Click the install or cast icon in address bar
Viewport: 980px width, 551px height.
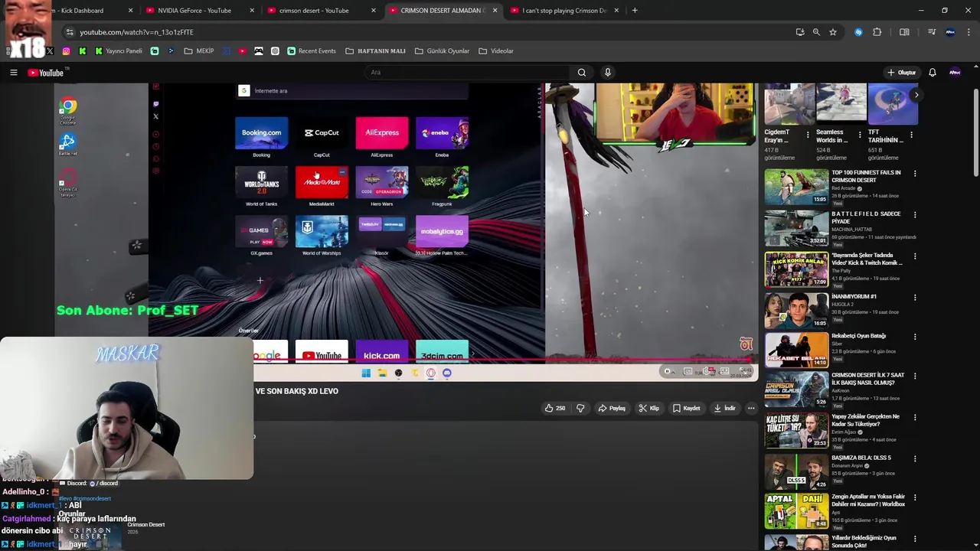[800, 32]
